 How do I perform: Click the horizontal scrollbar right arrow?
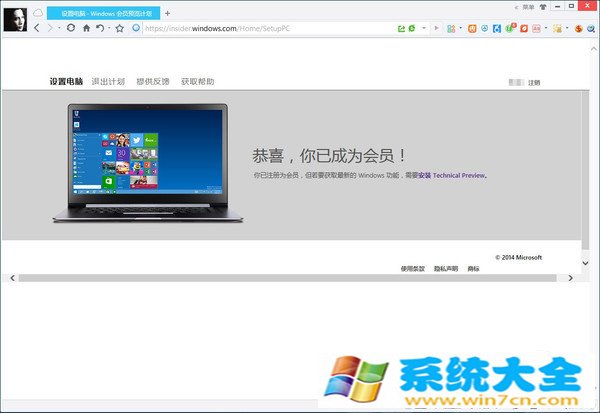click(571, 278)
